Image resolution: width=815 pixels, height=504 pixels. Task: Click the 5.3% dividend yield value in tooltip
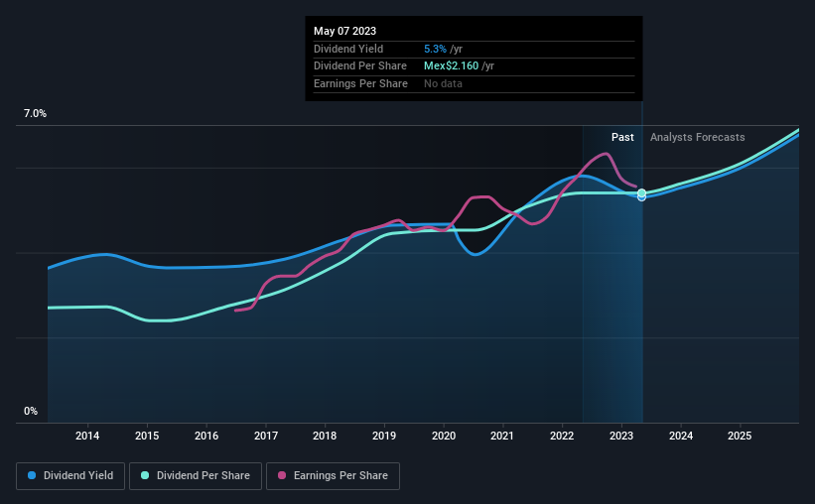point(435,49)
